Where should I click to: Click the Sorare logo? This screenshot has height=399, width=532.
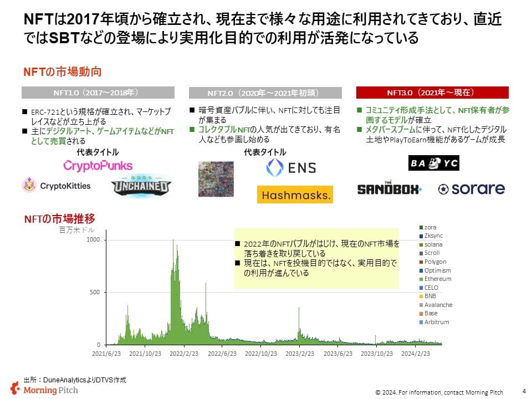(471, 188)
